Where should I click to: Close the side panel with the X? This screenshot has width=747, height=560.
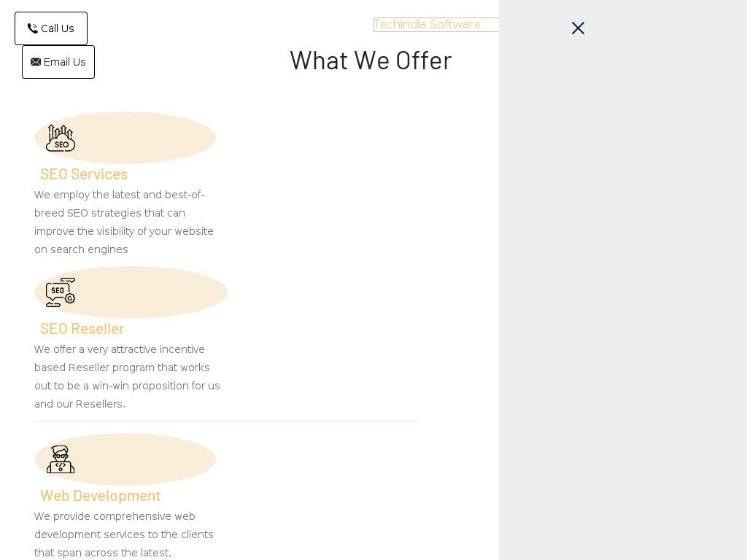(x=578, y=28)
